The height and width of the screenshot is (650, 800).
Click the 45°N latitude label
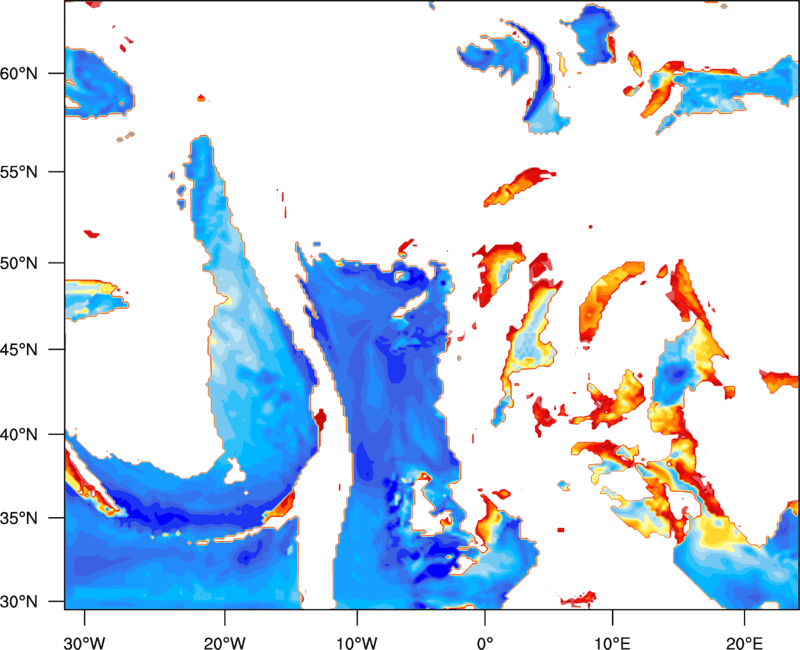coord(19,349)
